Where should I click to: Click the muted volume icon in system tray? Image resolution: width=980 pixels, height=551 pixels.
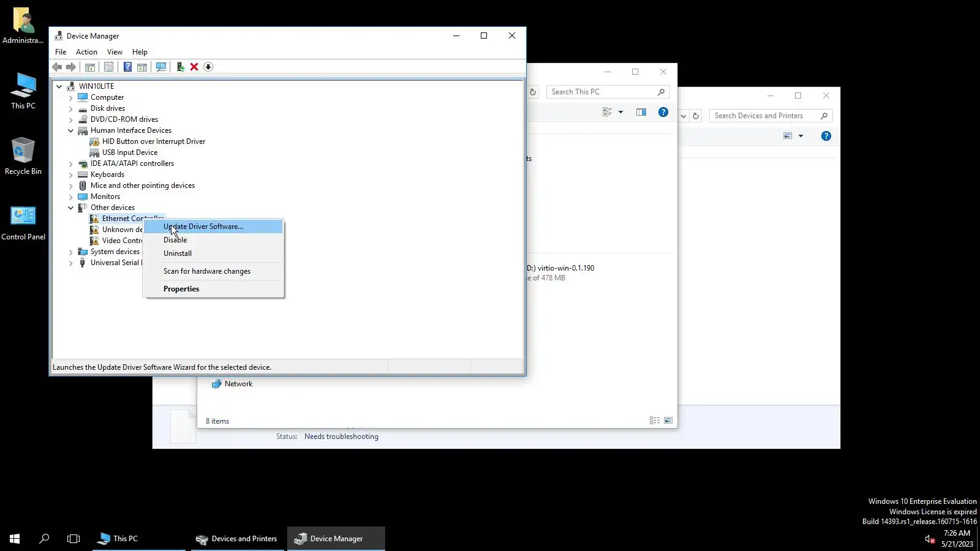930,539
